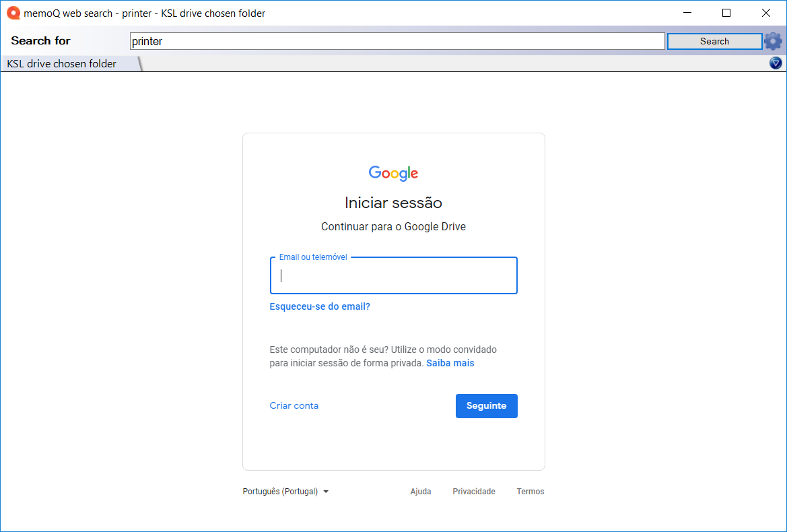This screenshot has height=532, width=787.
Task: Open the Privacidade link
Action: [x=474, y=492]
